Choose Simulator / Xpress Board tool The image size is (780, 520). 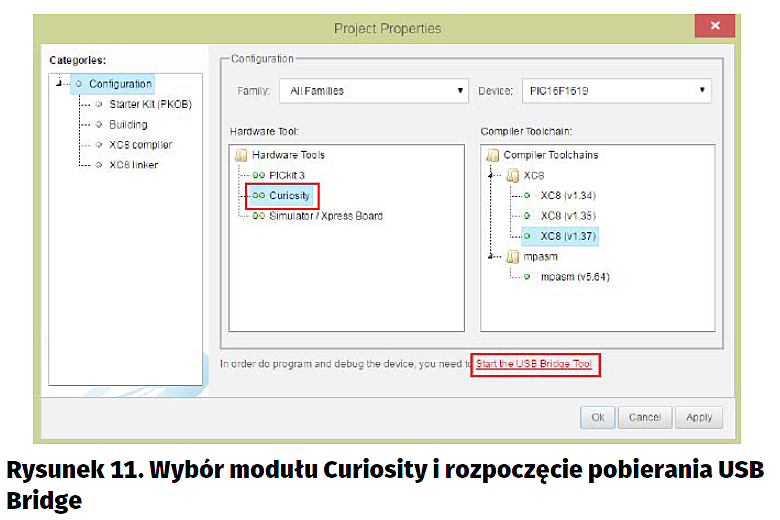tap(325, 215)
